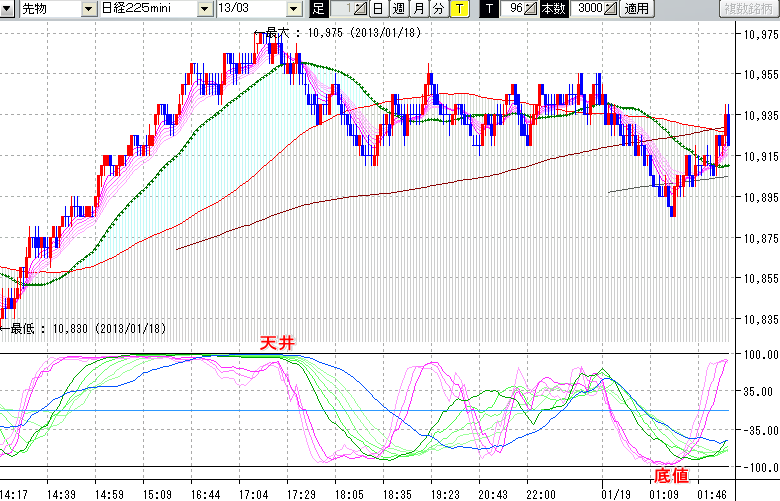Click the 天井 ceiling label on oscillator

pyautogui.click(x=278, y=343)
